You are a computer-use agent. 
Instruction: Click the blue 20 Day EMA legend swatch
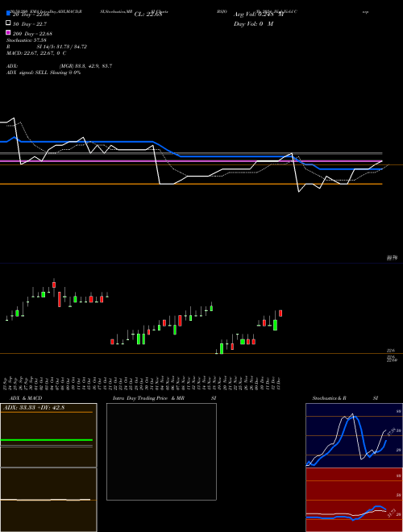click(x=8, y=14)
